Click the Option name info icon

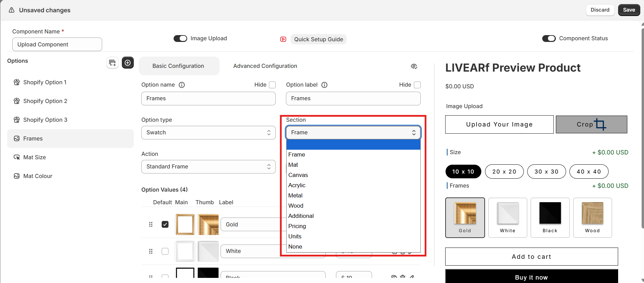click(x=182, y=85)
